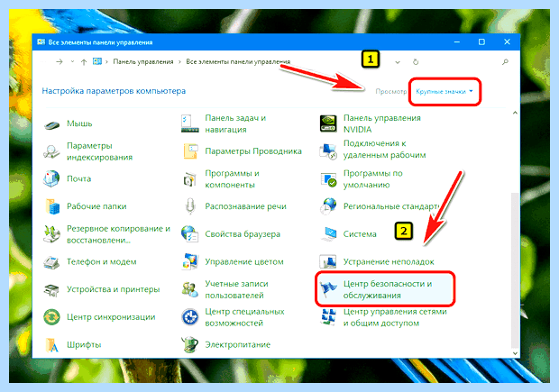559x392 pixels.
Task: Click the Устранение неполадок text link
Action: point(389,262)
